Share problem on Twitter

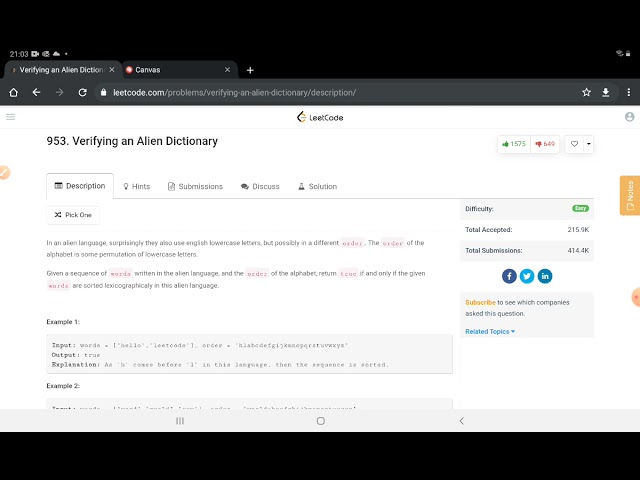click(x=527, y=276)
